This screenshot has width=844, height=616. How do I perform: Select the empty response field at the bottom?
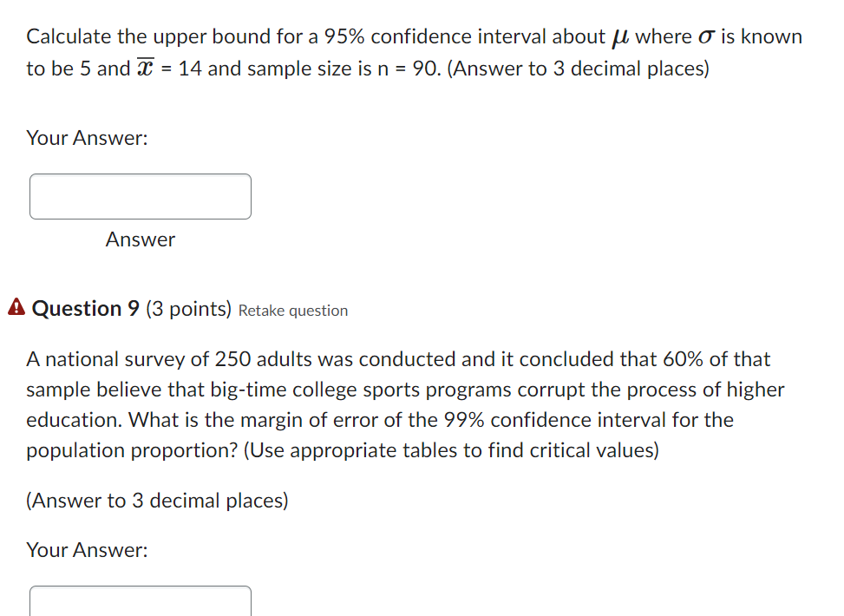(x=140, y=603)
